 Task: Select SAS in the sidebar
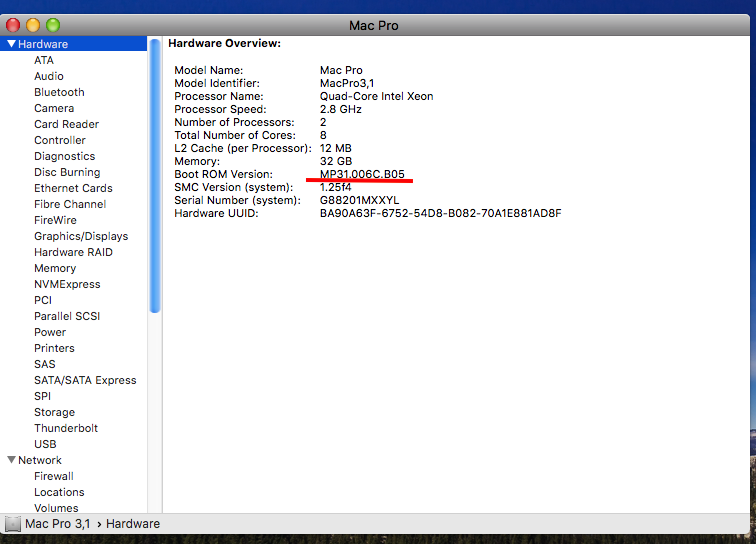pos(45,364)
